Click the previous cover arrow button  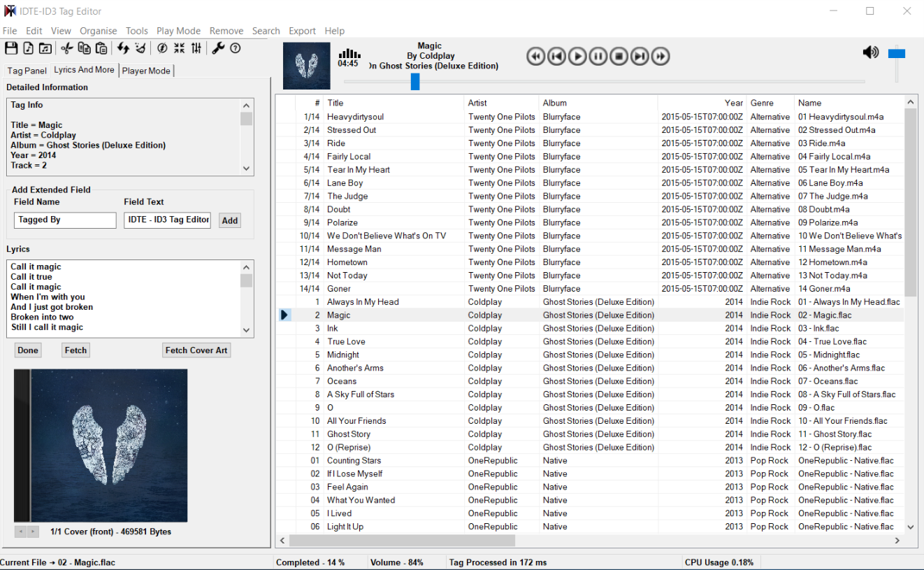(x=20, y=532)
